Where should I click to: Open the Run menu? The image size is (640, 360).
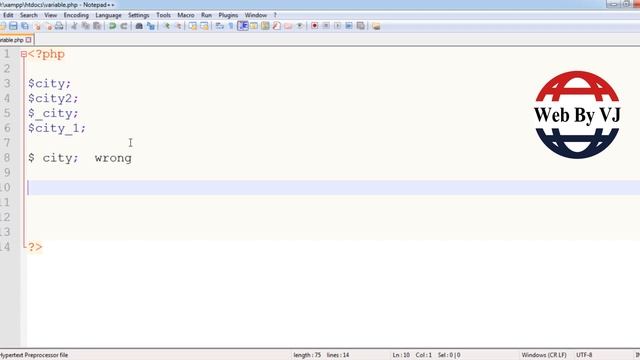pos(207,15)
